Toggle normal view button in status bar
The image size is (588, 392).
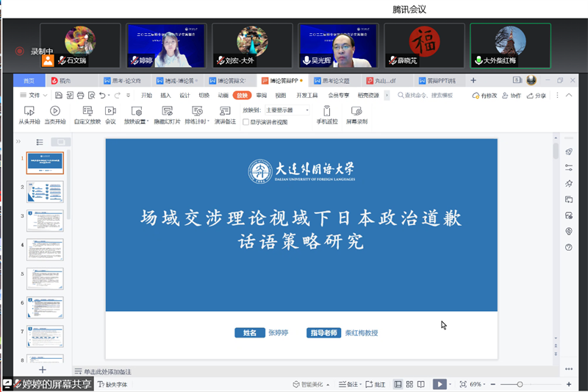tap(398, 384)
